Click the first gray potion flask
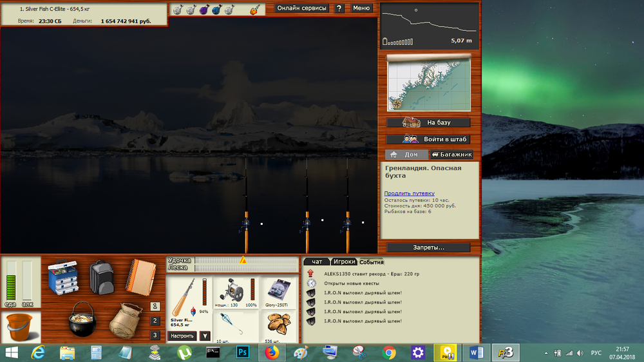Image resolution: width=644 pixels, height=362 pixels. [178, 10]
